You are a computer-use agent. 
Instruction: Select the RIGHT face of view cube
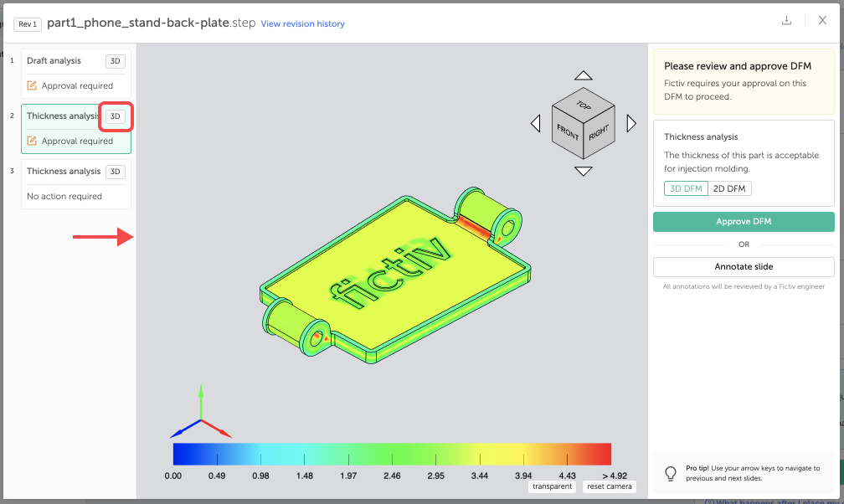600,132
